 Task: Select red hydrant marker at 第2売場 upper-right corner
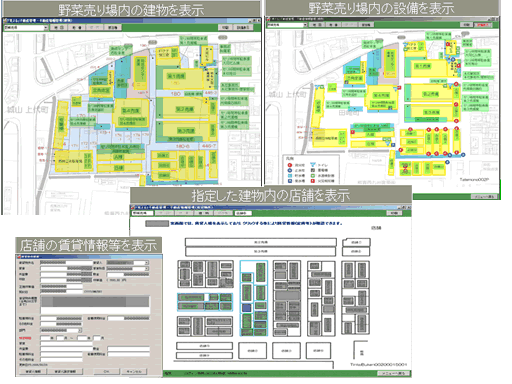456,84
